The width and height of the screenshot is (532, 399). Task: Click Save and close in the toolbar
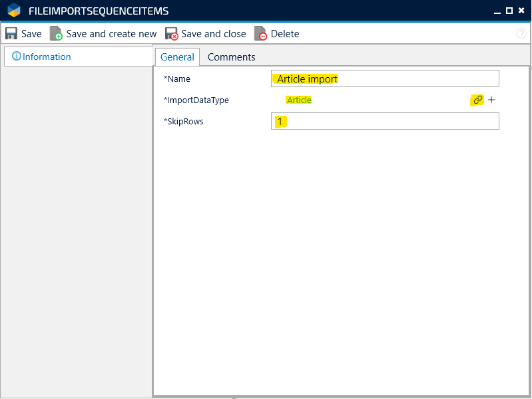[x=206, y=34]
